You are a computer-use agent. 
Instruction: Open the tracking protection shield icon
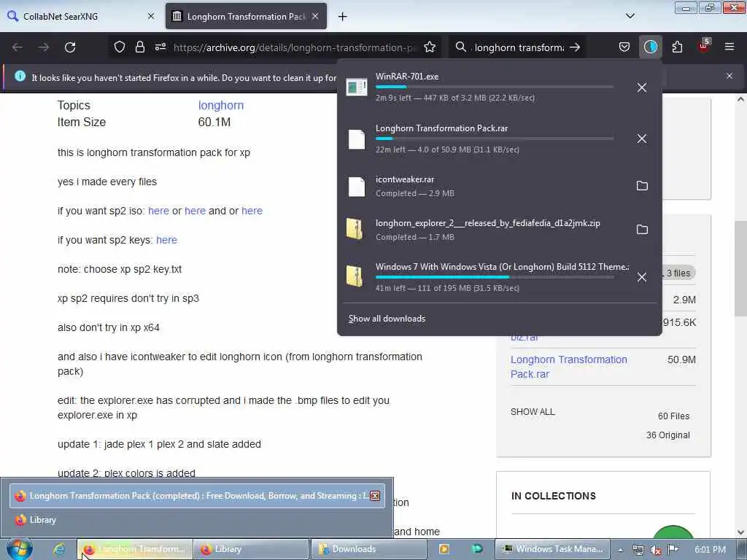[120, 47]
